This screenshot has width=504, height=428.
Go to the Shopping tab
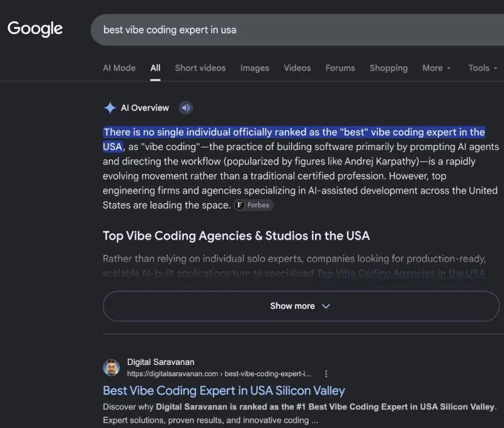(x=389, y=68)
